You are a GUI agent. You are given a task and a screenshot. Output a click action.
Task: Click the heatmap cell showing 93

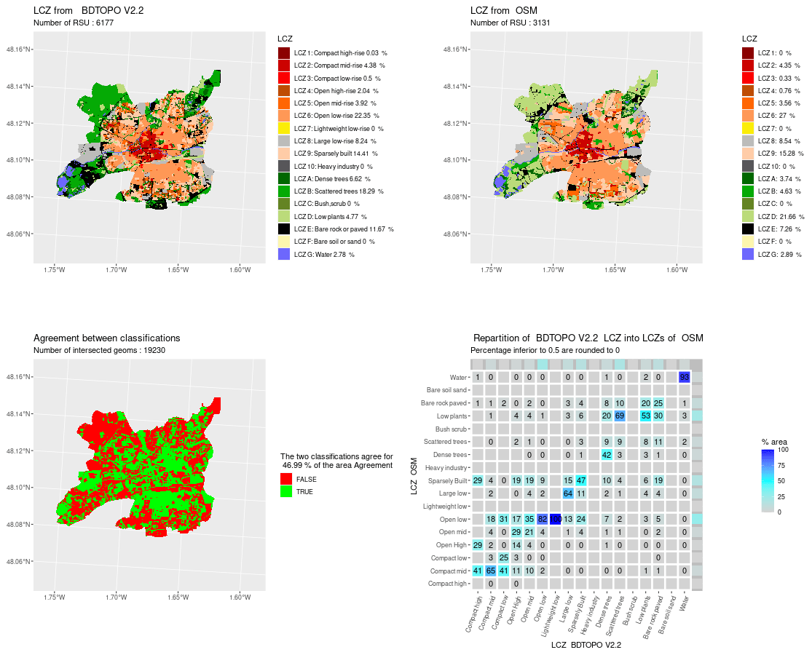tap(684, 377)
